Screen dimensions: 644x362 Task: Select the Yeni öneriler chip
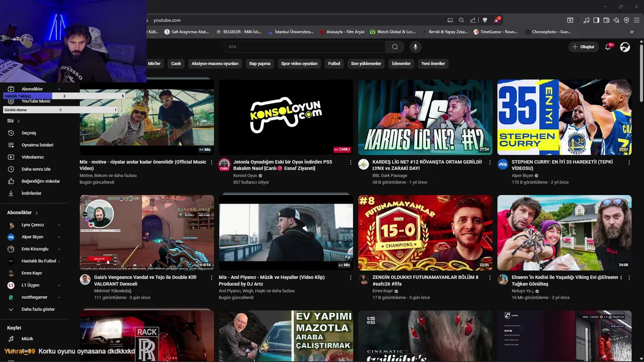coord(433,64)
